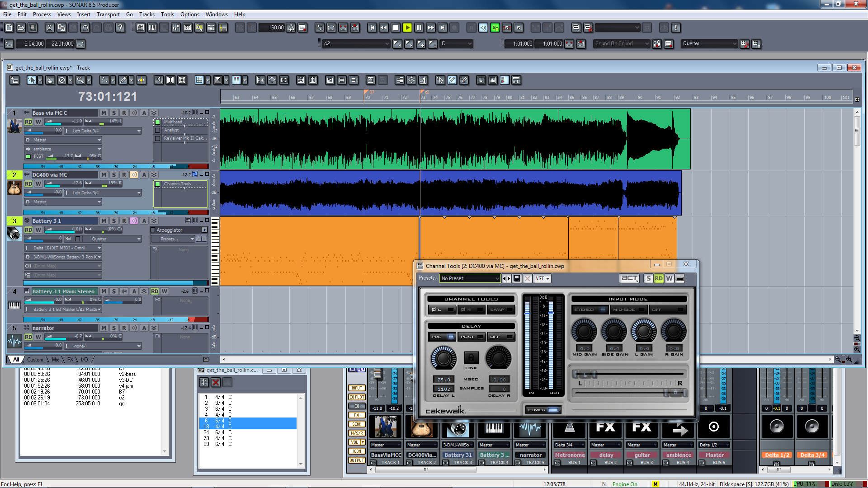The image size is (868, 488).
Task: Toggle Analyst effect checkbox on Bass track
Action: pyautogui.click(x=158, y=130)
